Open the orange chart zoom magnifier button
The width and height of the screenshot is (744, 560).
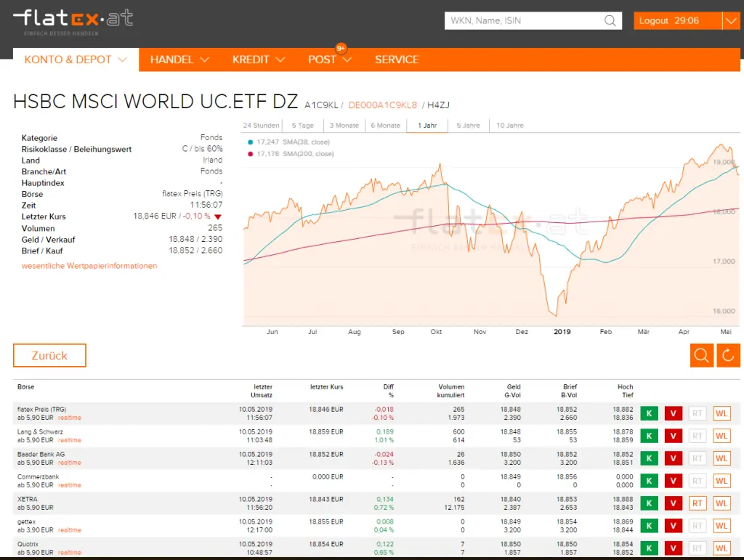coord(702,355)
